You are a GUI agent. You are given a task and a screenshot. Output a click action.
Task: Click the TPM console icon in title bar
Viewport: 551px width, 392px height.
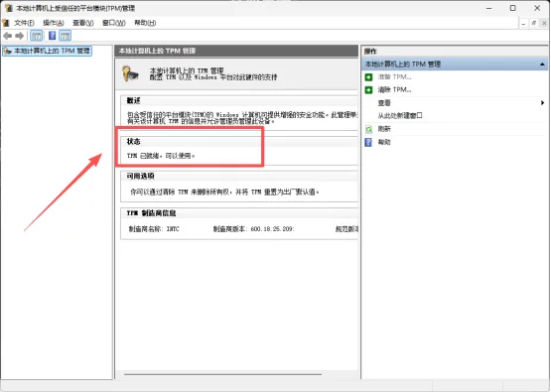point(8,8)
